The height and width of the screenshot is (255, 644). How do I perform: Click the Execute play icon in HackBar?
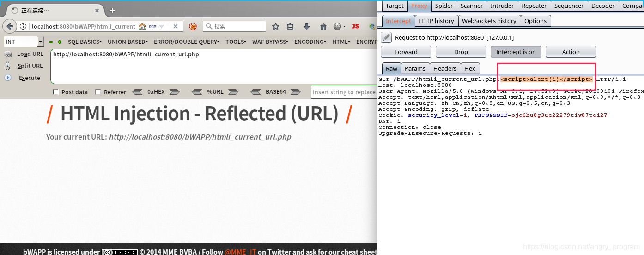click(x=8, y=78)
